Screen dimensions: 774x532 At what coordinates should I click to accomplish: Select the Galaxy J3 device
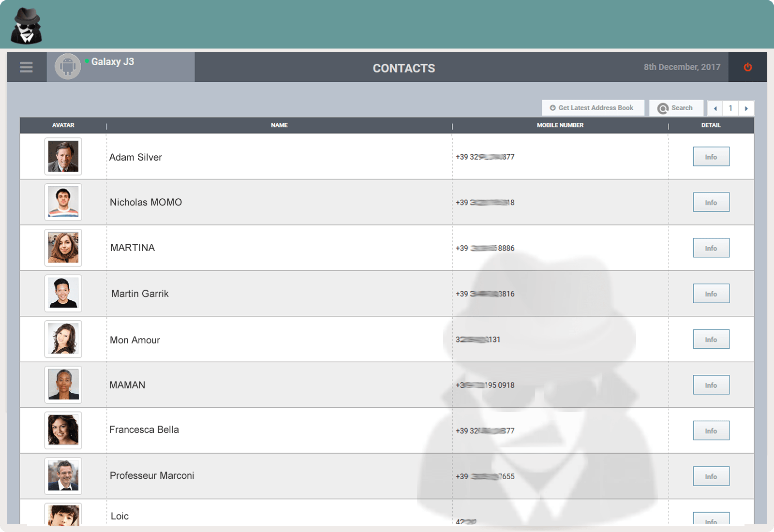pyautogui.click(x=113, y=62)
